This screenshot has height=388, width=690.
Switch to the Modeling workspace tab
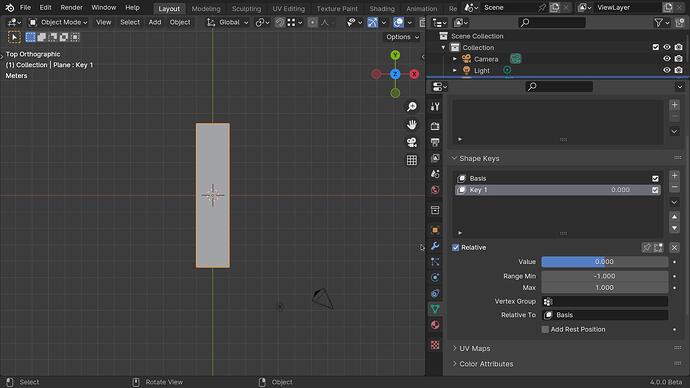206,8
